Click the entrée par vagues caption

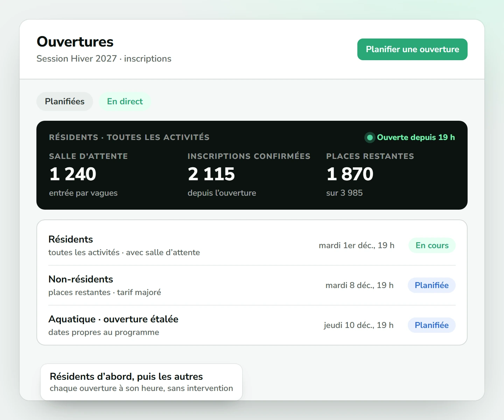click(x=83, y=193)
